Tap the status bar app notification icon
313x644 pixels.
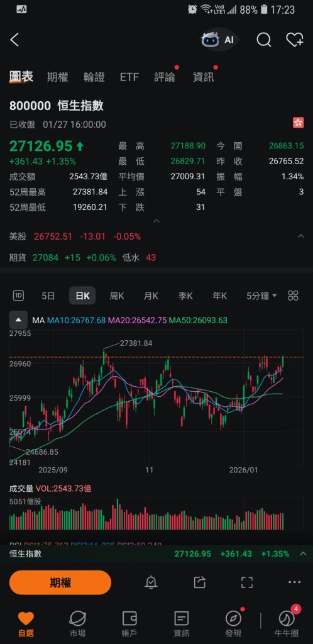pos(22,9)
